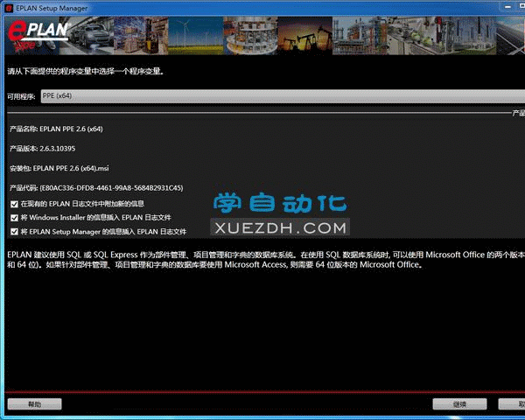Minimize the EPLAN Setup Manager window
This screenshot has height=420, width=525.
pyautogui.click(x=507, y=7)
